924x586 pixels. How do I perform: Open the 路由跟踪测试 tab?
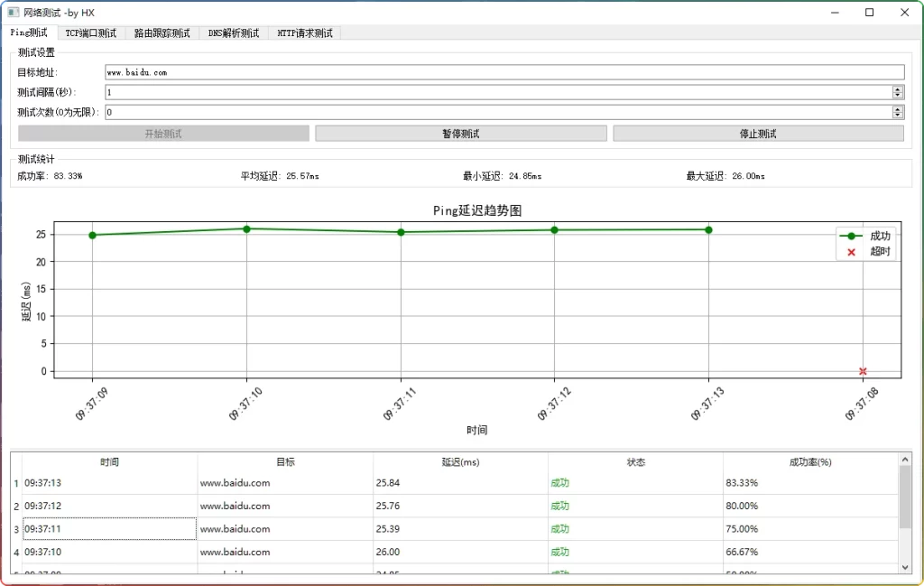tap(162, 33)
